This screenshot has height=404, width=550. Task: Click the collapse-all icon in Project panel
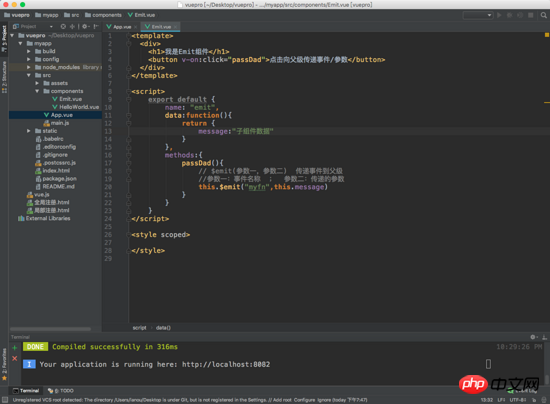click(x=72, y=26)
